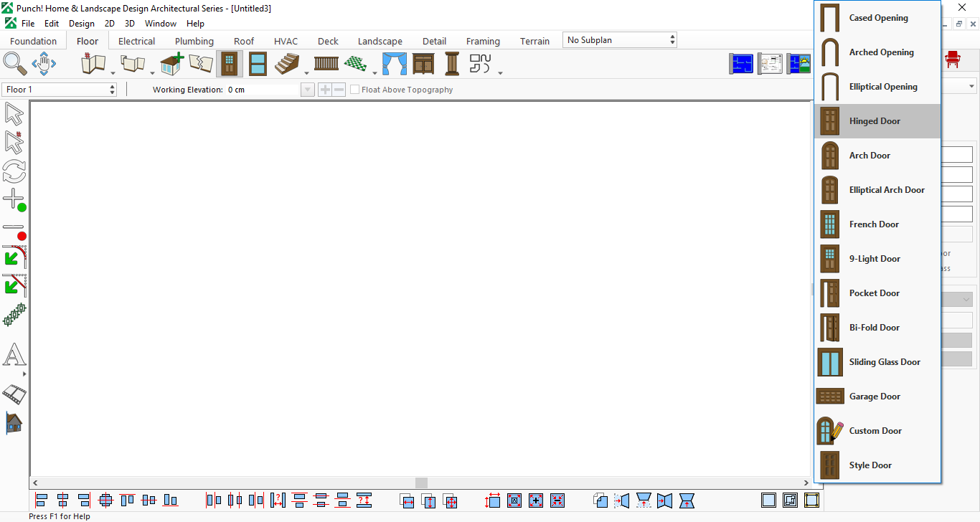The width and height of the screenshot is (980, 522).
Task: Click the scroll left arrow of canvas
Action: pos(36,483)
